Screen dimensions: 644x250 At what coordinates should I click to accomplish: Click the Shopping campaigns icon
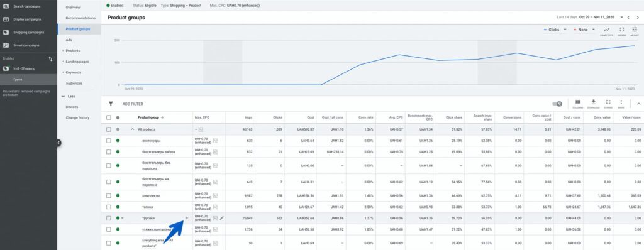tap(6, 33)
